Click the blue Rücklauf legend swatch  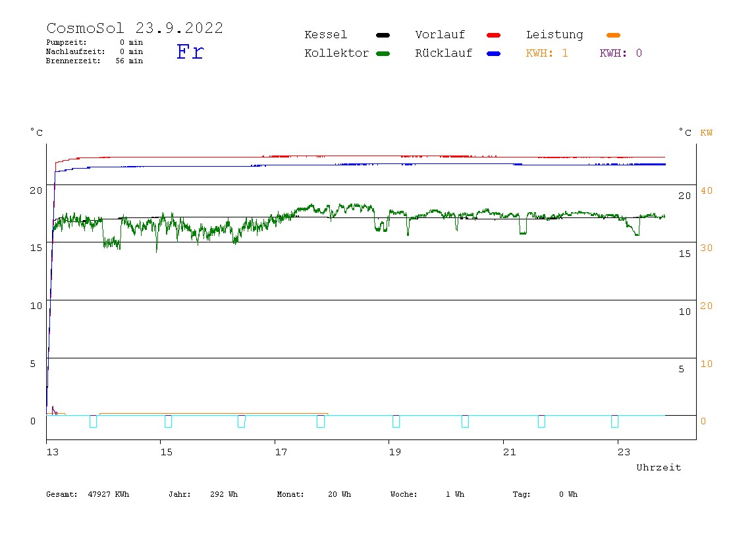(x=494, y=53)
